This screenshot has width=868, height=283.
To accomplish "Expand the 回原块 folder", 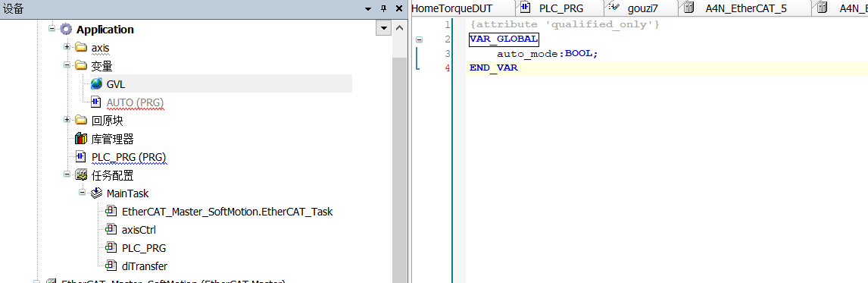I will coord(67,119).
